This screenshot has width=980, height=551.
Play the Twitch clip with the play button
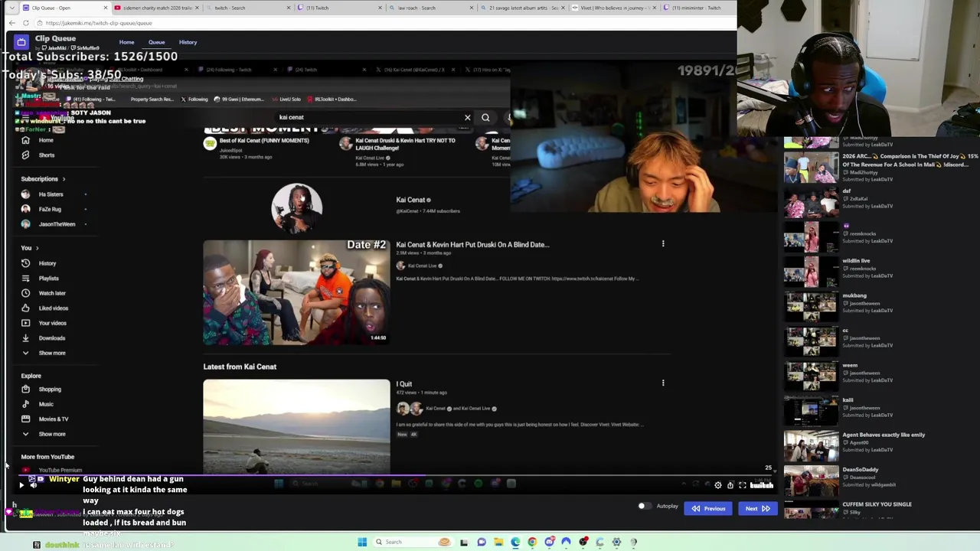click(x=21, y=485)
